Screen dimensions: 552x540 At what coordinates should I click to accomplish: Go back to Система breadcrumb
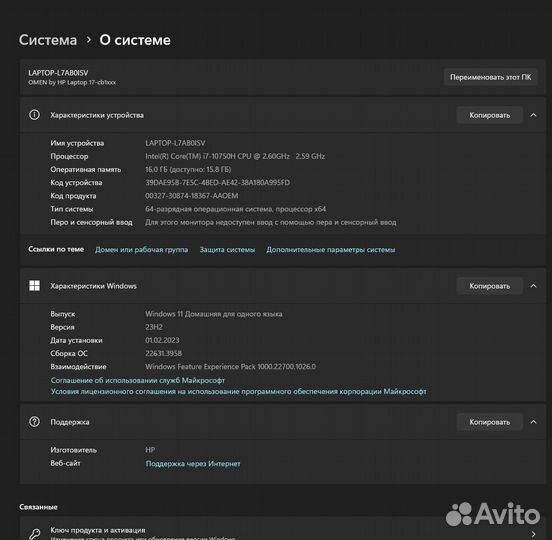click(48, 40)
